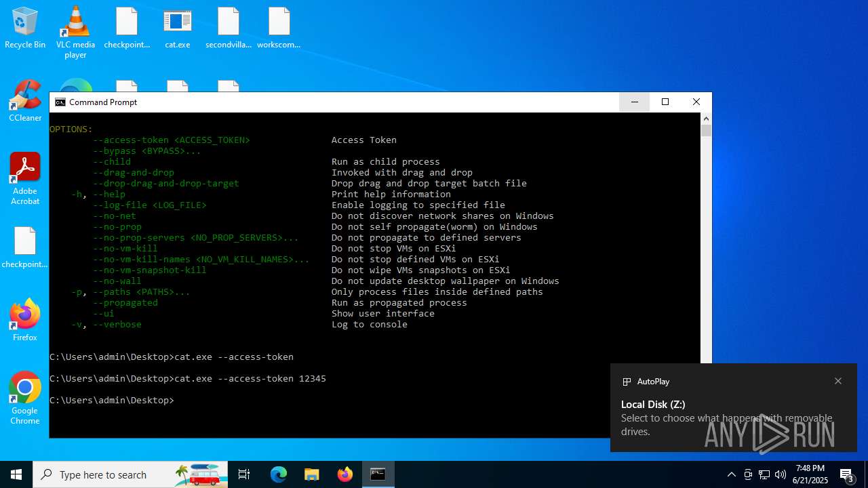Click the --no-wall option text
868x488 pixels.
(117, 281)
